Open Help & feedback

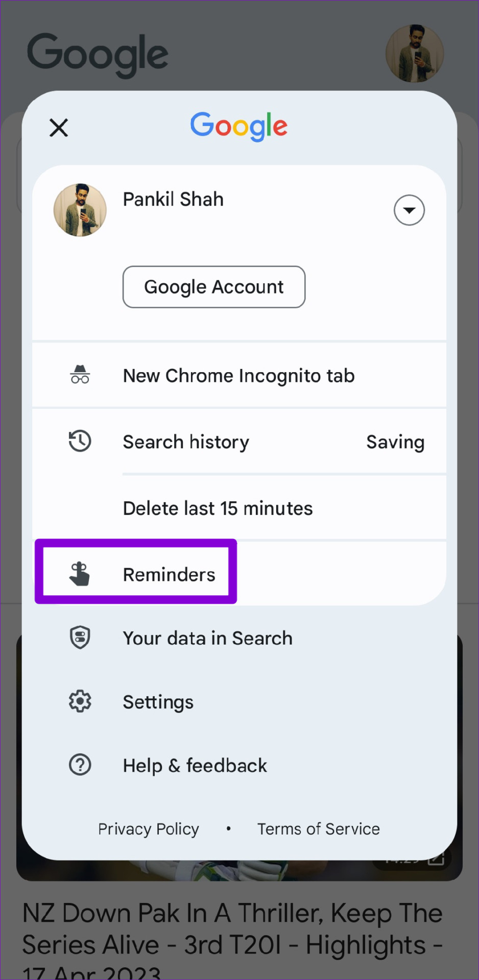point(239,765)
